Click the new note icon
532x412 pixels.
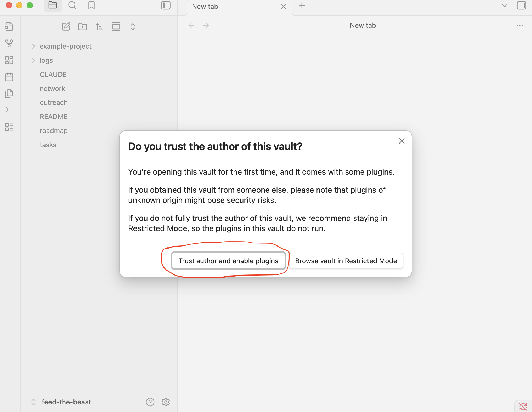[x=66, y=26]
